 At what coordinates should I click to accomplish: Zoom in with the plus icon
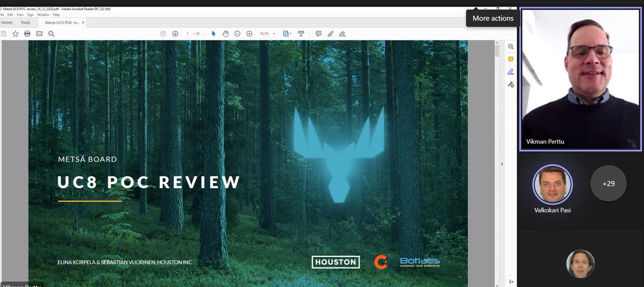tap(249, 33)
